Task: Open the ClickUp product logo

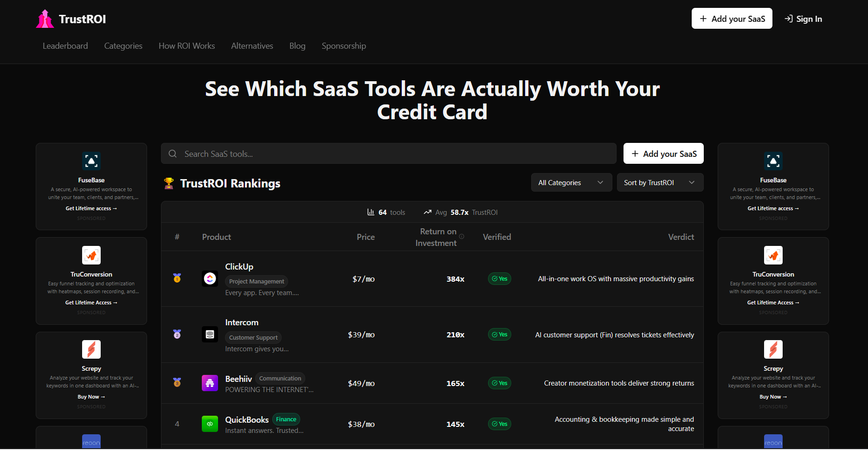Action: pyautogui.click(x=210, y=278)
